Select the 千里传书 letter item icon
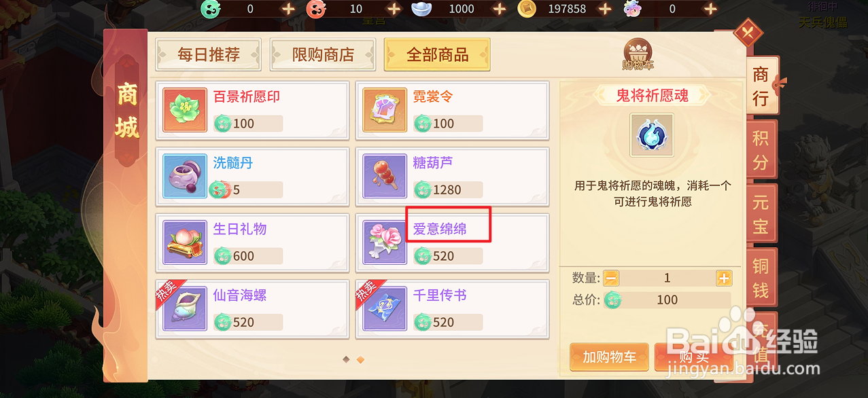This screenshot has width=868, height=398. click(x=385, y=309)
